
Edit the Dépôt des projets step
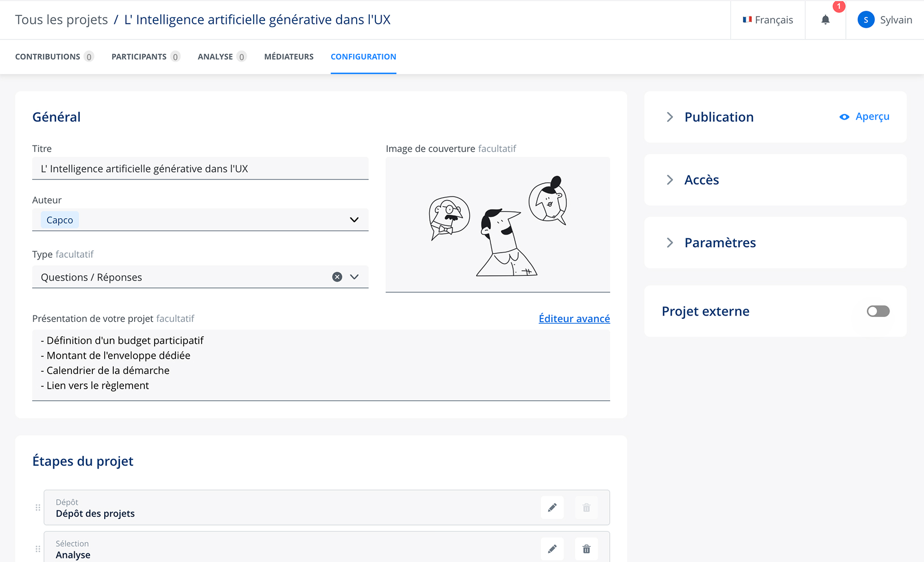552,508
